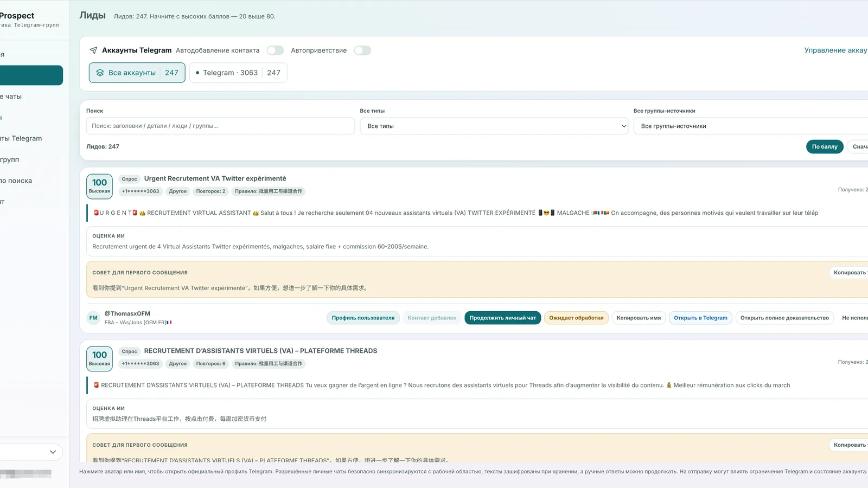Click the Prospect logo in the sidebar
Viewport: 868px width, 488px height.
pyautogui.click(x=17, y=16)
